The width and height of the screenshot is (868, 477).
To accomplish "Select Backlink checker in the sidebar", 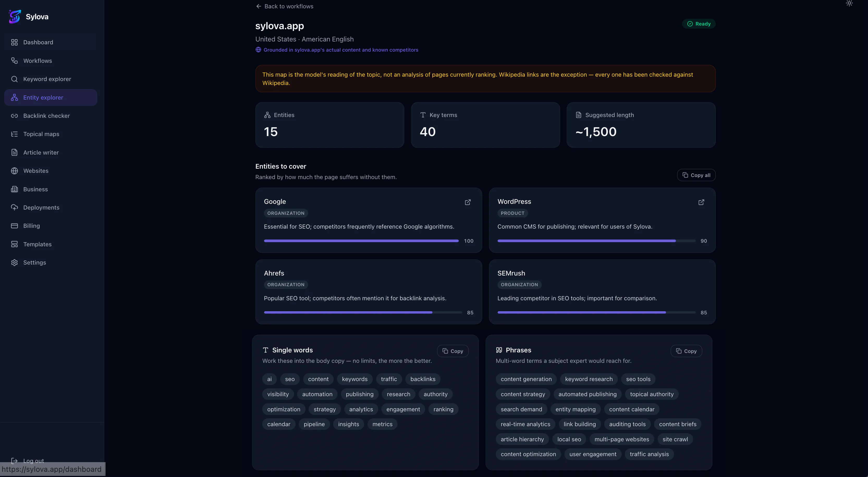I will [x=51, y=115].
